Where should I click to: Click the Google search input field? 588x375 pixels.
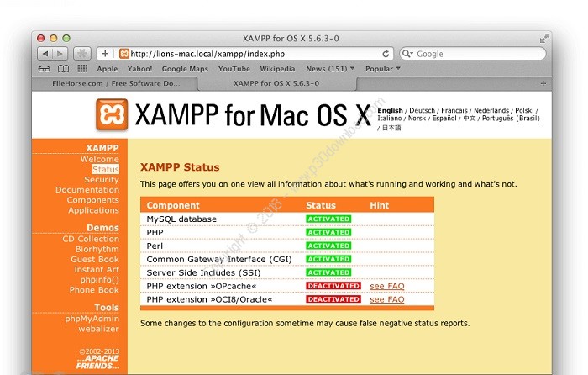tap(472, 54)
